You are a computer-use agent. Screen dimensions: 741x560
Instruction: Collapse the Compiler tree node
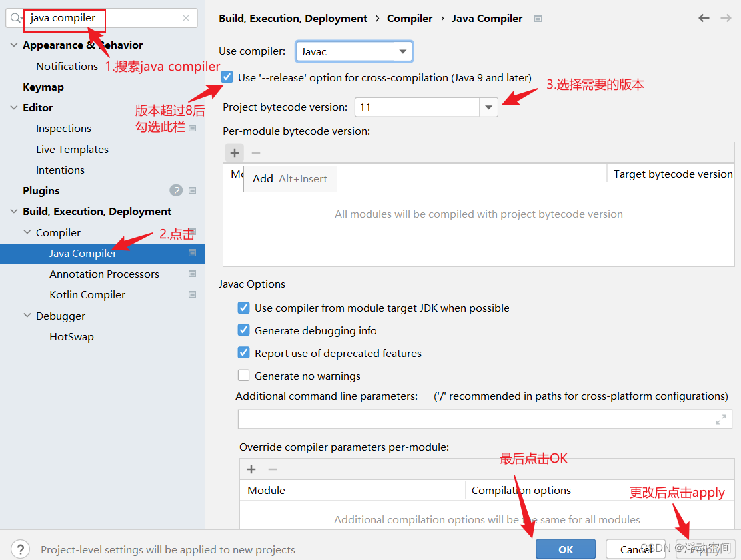(x=27, y=232)
